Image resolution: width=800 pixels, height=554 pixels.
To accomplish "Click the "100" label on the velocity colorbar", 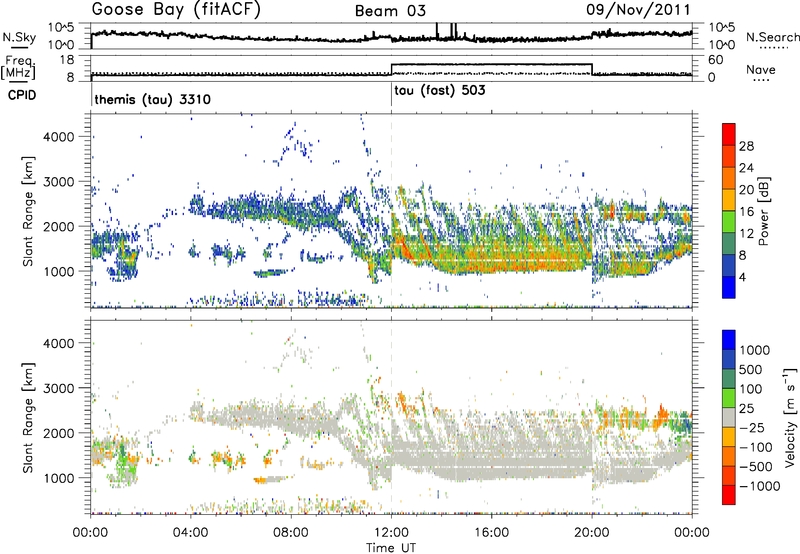I will pos(753,389).
